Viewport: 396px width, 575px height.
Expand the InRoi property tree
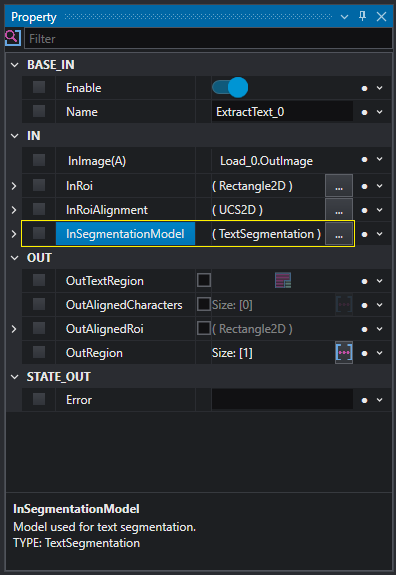tap(14, 186)
